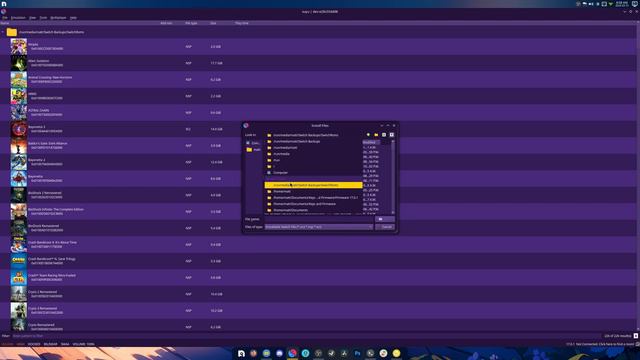The image size is (640, 360).
Task: Click the Modified column header in dialog
Action: [x=371, y=142]
